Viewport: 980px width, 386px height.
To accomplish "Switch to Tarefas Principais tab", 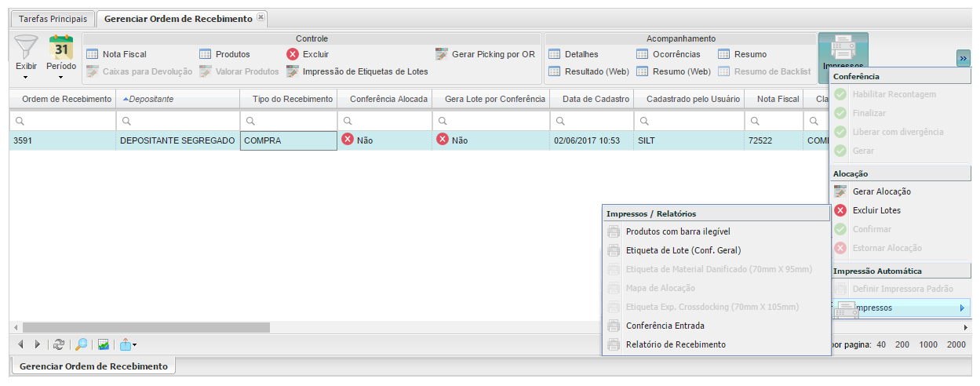I will [x=54, y=18].
